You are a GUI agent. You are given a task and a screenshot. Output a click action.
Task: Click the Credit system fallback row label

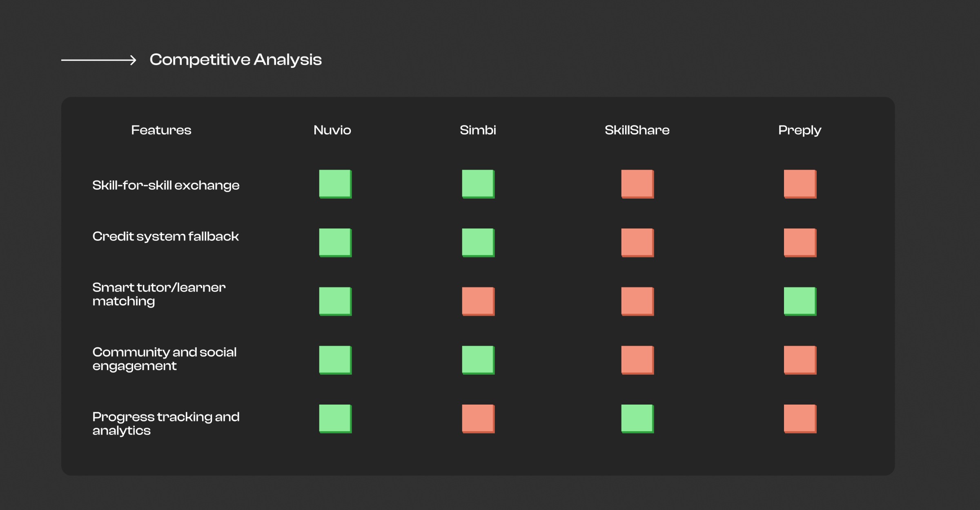165,236
